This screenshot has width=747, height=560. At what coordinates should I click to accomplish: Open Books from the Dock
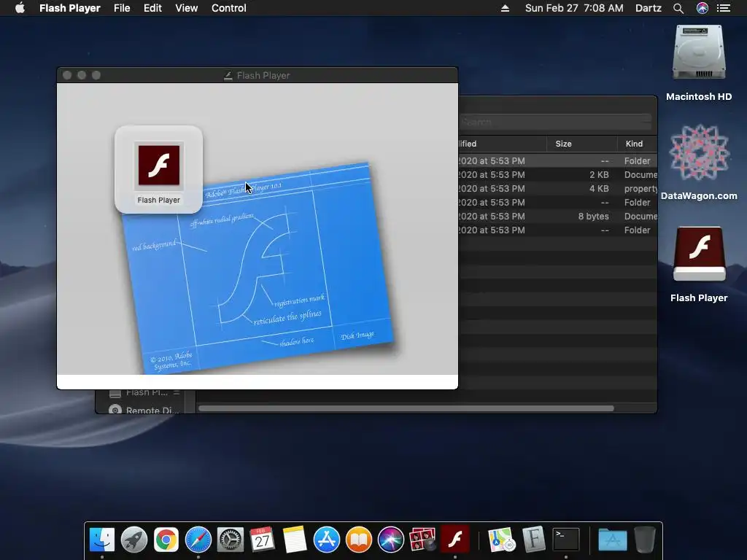[358, 540]
